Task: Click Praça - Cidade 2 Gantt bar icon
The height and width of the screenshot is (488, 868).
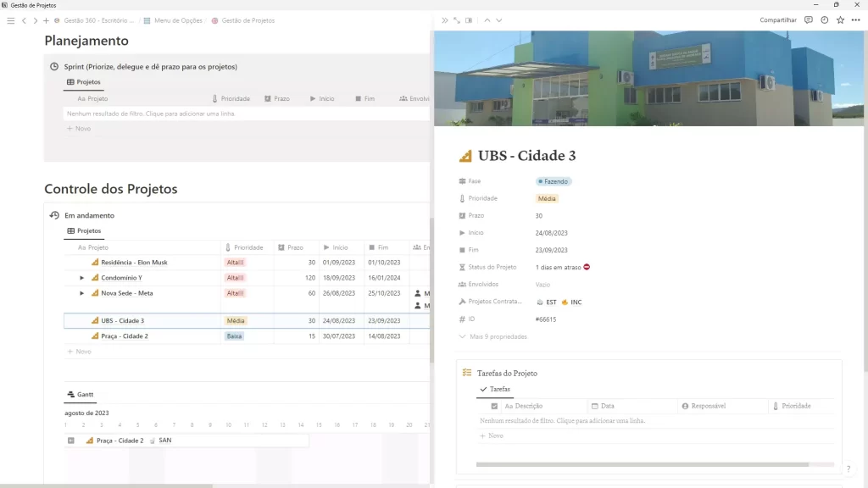Action: (90, 441)
